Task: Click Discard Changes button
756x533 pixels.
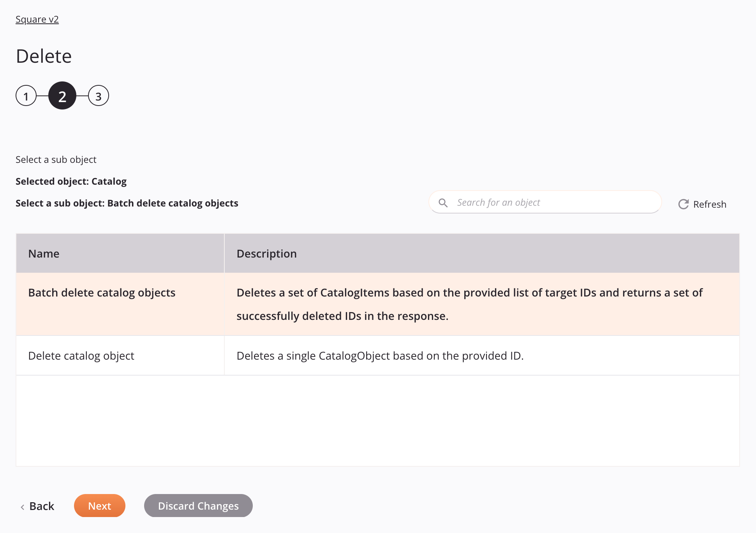Action: tap(198, 505)
